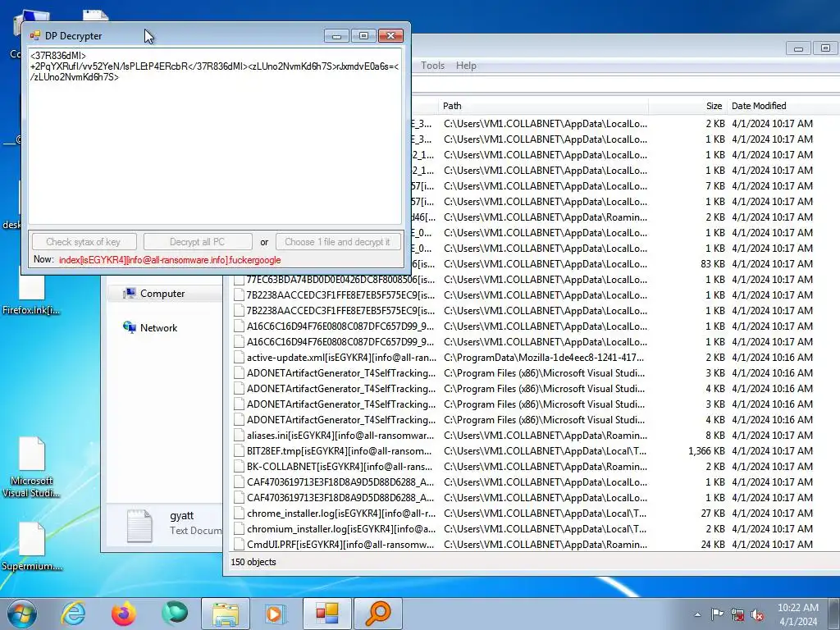Click the network status tray icon
Viewport: 840px width, 630px height.
tap(737, 614)
